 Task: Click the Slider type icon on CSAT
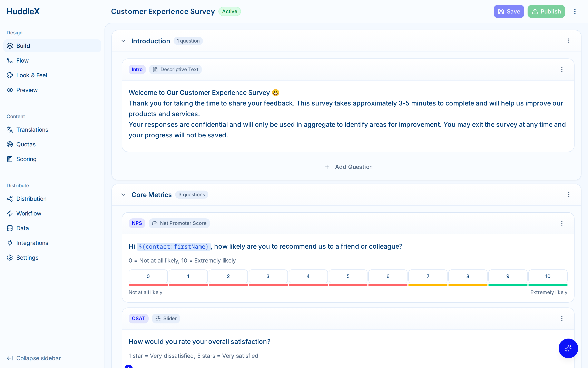(158, 319)
